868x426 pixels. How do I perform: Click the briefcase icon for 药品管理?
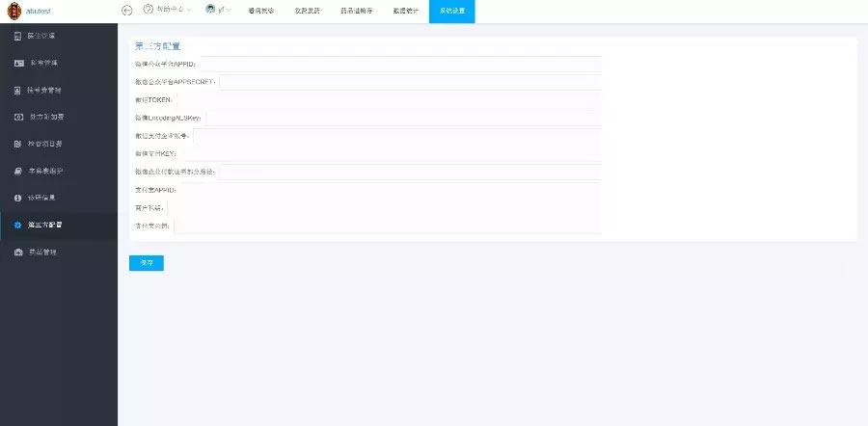pyautogui.click(x=17, y=252)
